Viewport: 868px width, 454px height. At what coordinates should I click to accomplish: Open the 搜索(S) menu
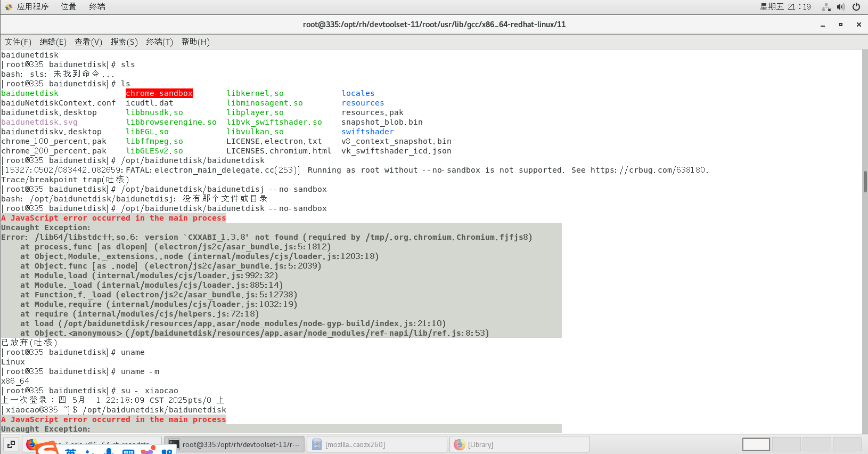pyautogui.click(x=124, y=42)
